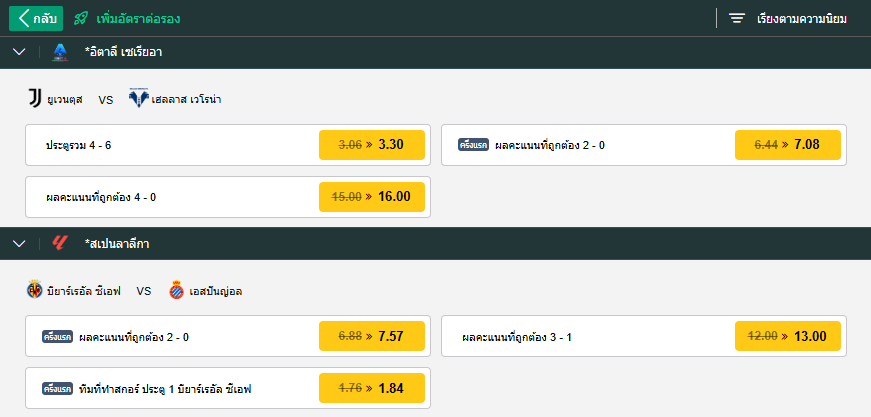The width and height of the screenshot is (871, 417).
Task: Click the ครึ่งแรก badge in the Juventus match
Action: [x=473, y=145]
